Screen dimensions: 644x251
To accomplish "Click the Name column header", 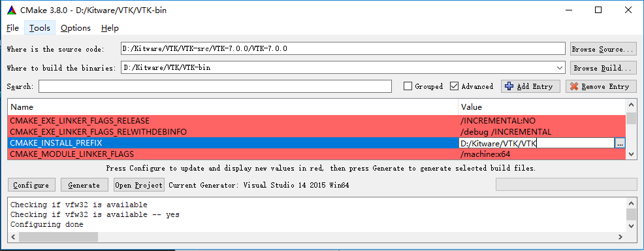I will pos(233,107).
